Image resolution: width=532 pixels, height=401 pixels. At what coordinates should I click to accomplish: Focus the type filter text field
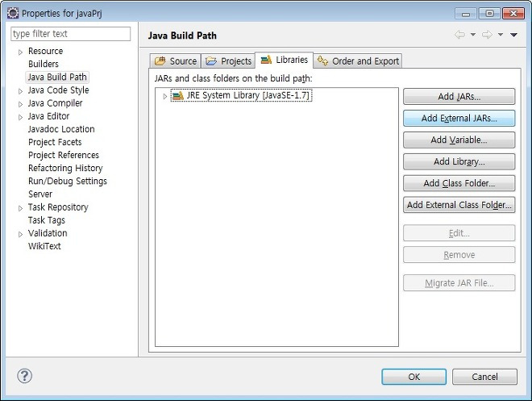pos(71,34)
